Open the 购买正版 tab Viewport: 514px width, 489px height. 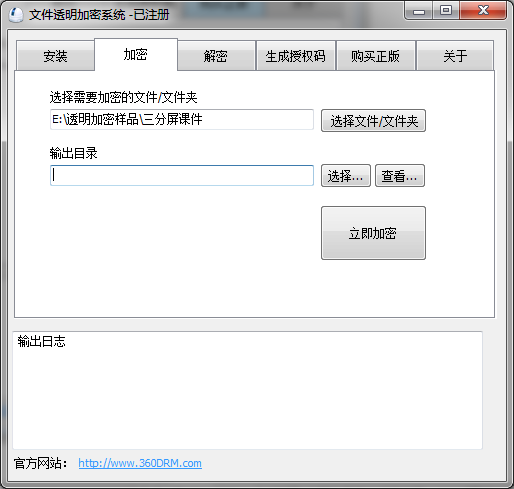tap(376, 56)
